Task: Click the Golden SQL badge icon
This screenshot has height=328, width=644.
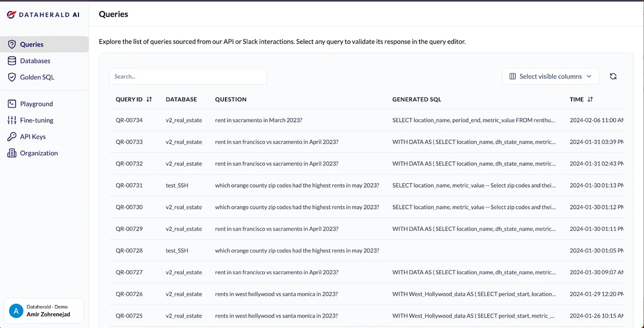Action: 12,77
